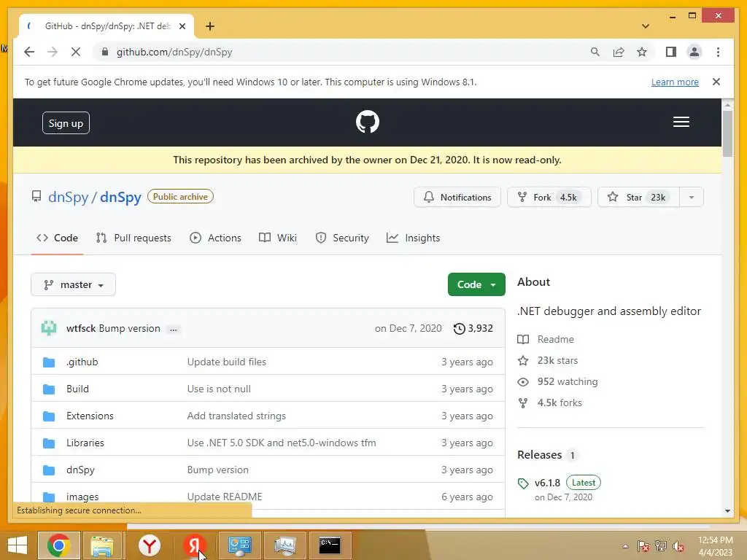
Task: Click the browser forward arrow
Action: [x=53, y=52]
